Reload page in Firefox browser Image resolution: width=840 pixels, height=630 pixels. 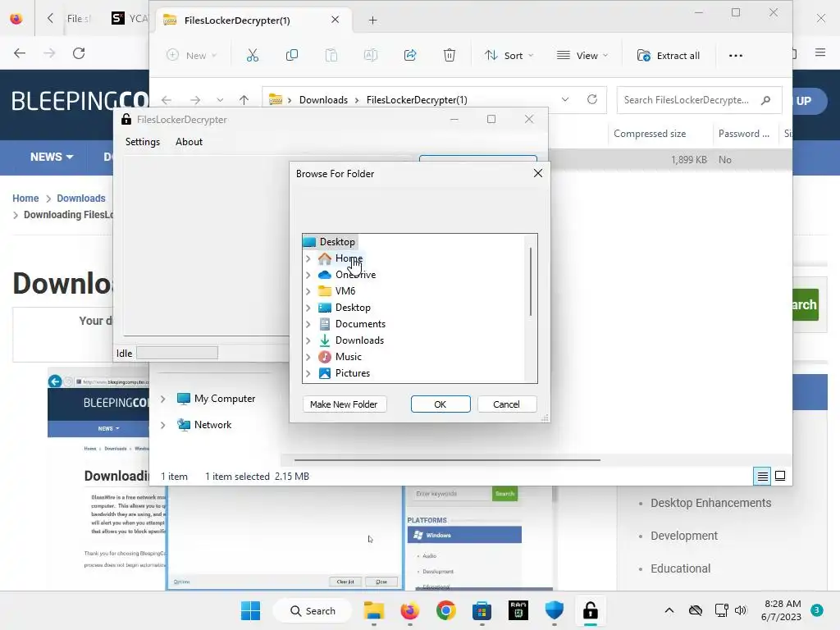(79, 53)
